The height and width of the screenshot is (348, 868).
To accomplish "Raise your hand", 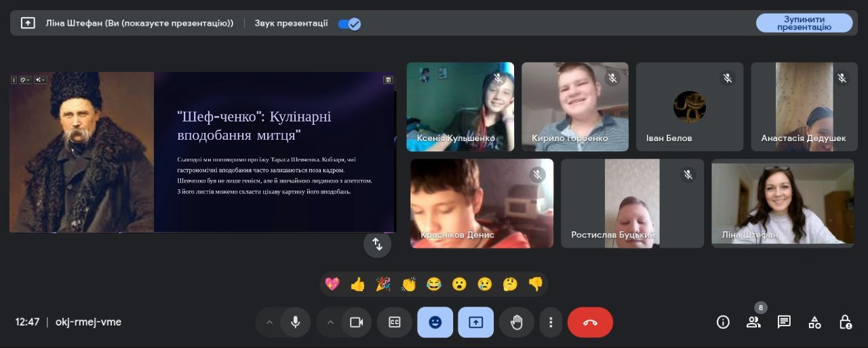I will click(x=517, y=322).
